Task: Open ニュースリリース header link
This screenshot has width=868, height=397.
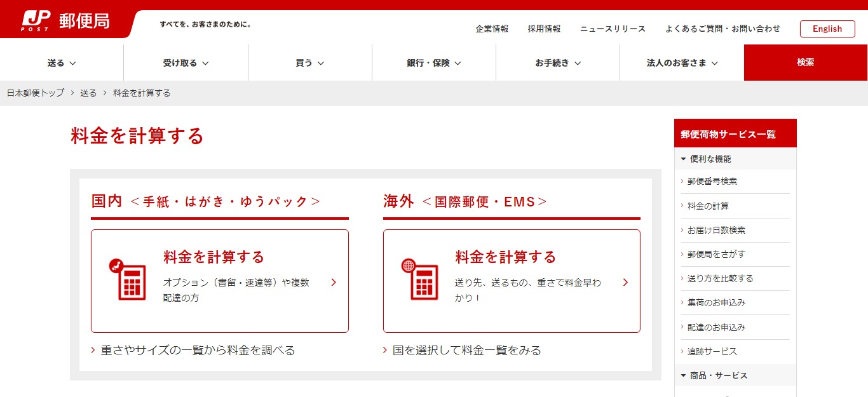Action: [x=613, y=29]
